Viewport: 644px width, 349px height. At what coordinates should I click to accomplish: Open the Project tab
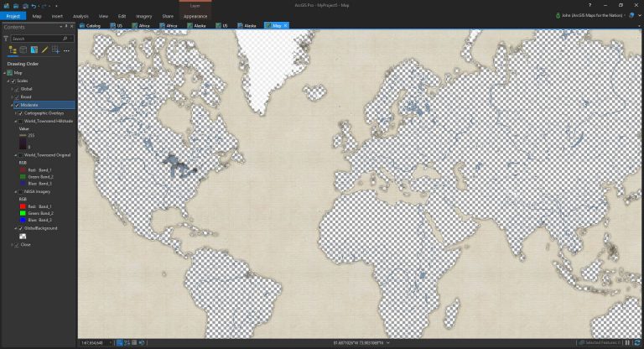[x=13, y=16]
